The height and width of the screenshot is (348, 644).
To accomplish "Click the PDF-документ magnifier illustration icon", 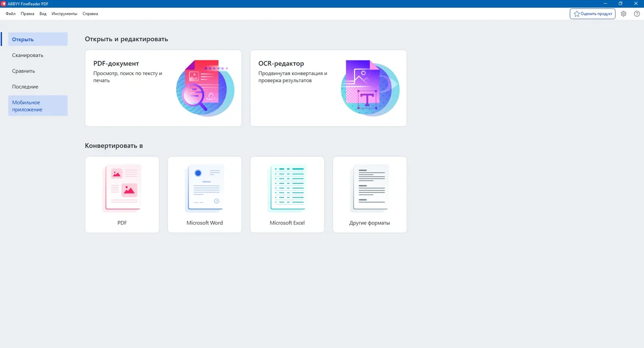I will [205, 88].
